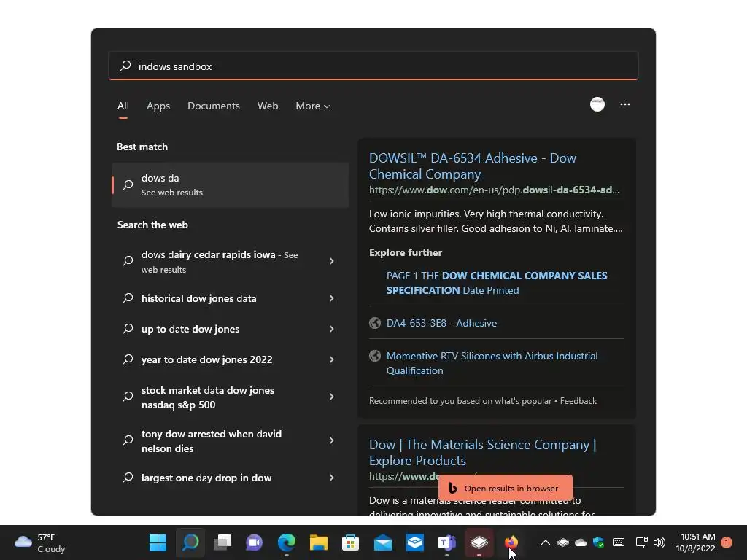
Task: Switch to the Documents tab
Action: (214, 106)
